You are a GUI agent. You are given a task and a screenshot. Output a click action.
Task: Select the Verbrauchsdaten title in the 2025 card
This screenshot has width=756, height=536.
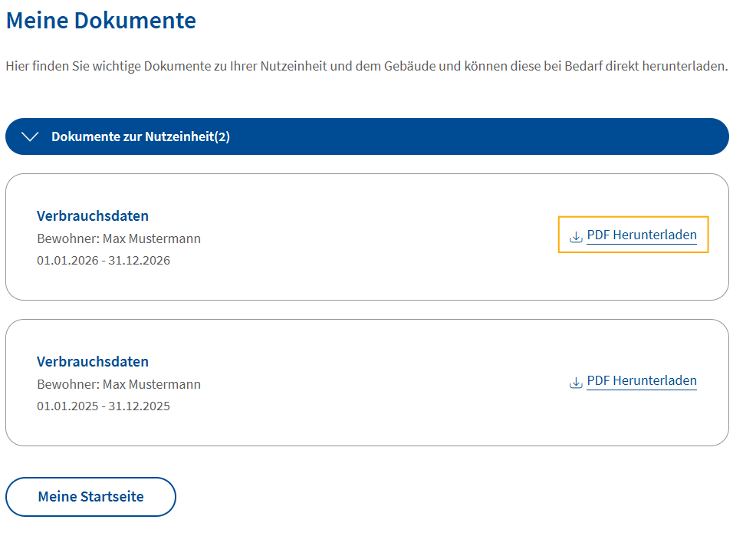[93, 361]
